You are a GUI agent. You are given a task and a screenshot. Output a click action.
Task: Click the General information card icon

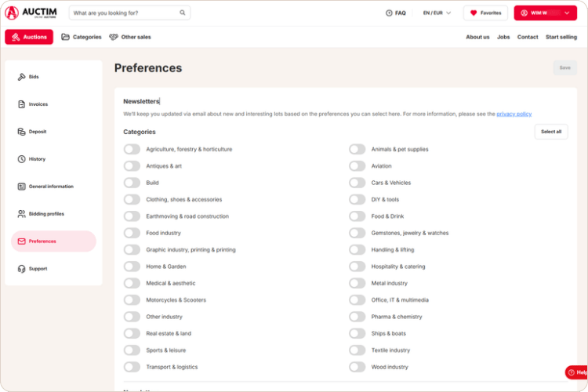21,186
